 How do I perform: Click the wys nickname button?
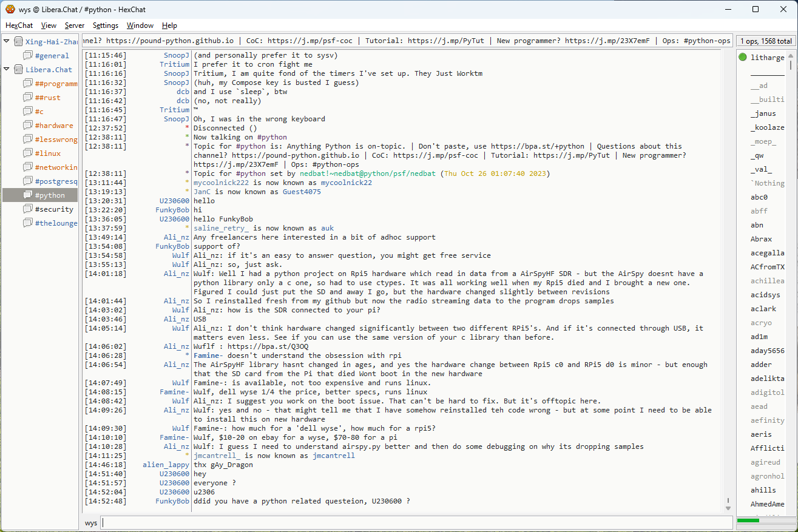91,523
